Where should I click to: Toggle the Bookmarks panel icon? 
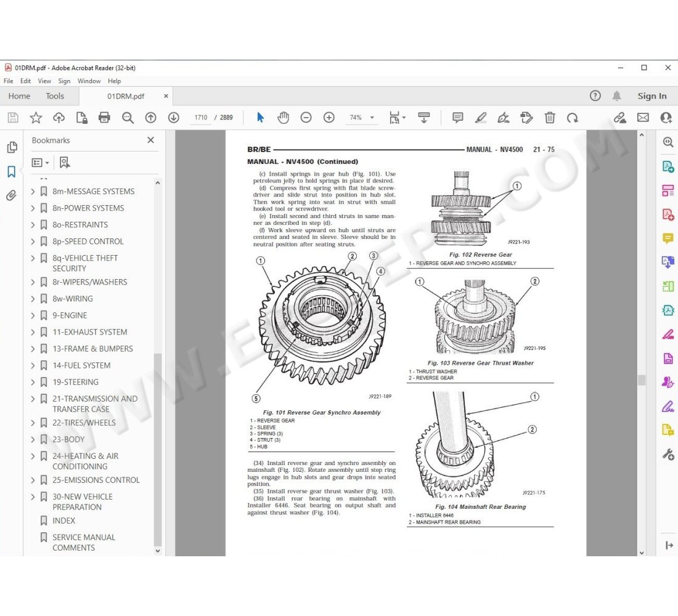click(11, 172)
